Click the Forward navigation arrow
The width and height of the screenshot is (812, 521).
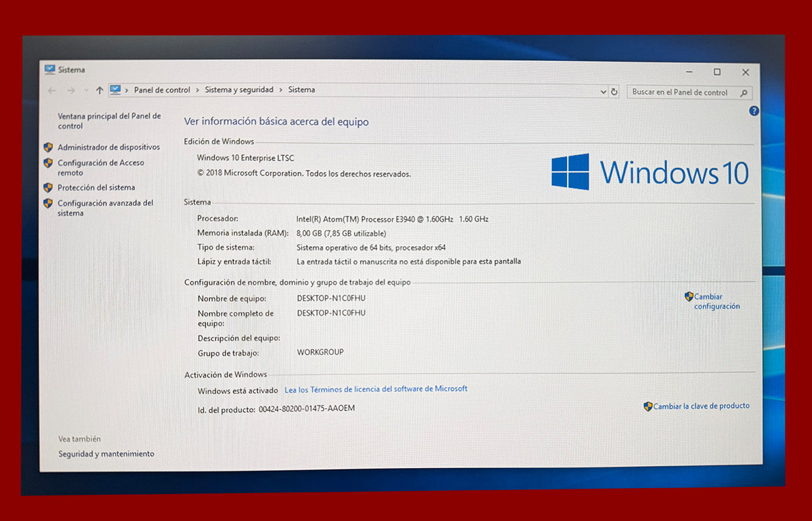click(71, 90)
